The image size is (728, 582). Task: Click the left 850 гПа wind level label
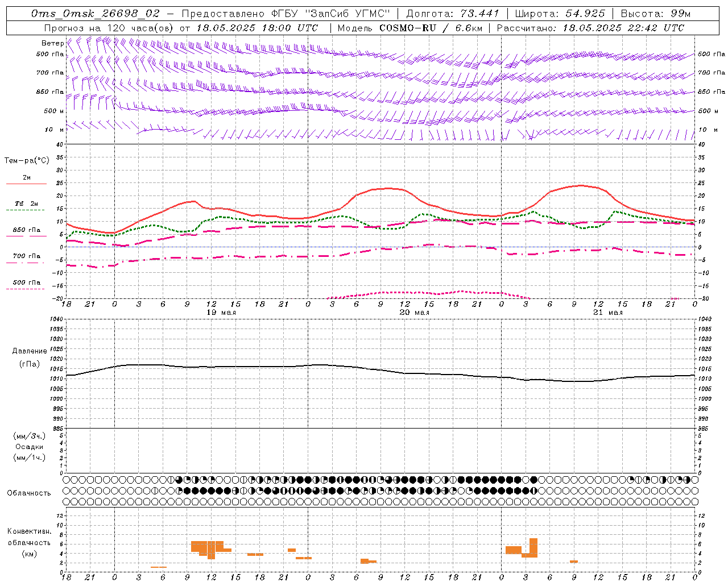pyautogui.click(x=50, y=92)
